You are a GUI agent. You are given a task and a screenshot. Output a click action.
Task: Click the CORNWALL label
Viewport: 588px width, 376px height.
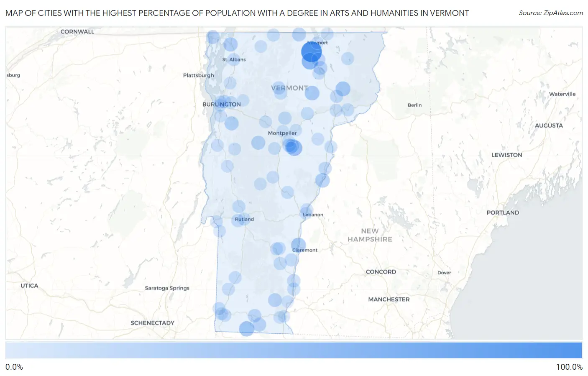coord(77,32)
